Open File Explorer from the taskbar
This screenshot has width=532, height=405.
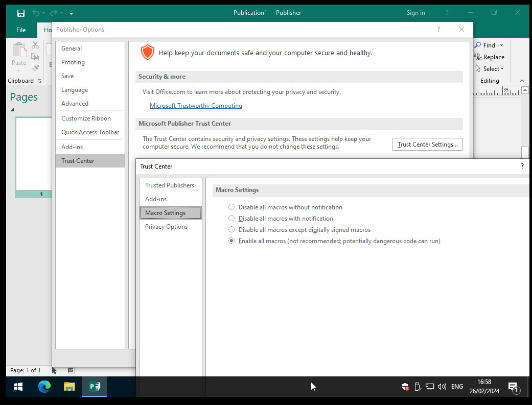click(x=69, y=387)
